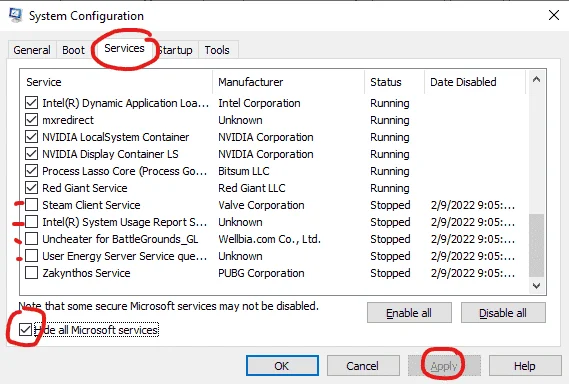Disable NVIDIA LocalSystem Container checkbox

point(32,137)
